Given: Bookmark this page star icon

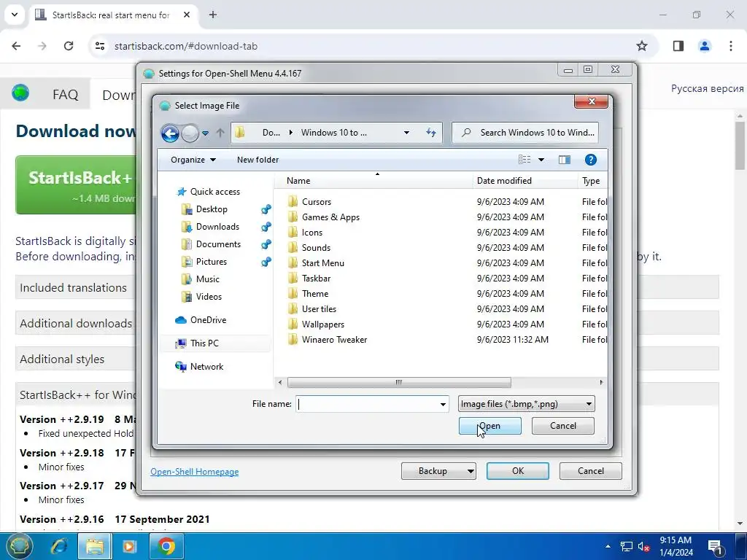Looking at the screenshot, I should pos(642,46).
